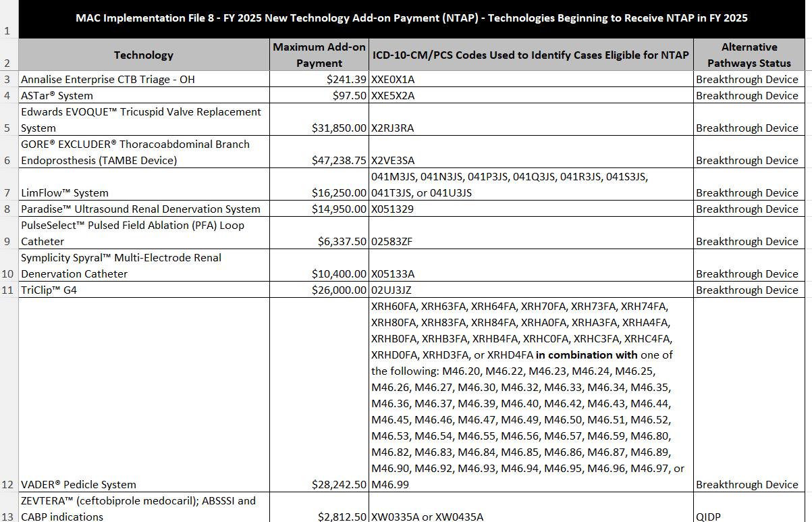Select row header number 12
Image resolution: width=812 pixels, height=522 pixels.
(9, 395)
